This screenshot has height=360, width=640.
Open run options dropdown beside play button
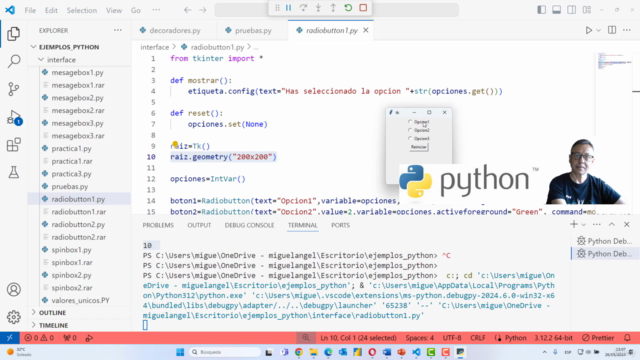pos(598,30)
